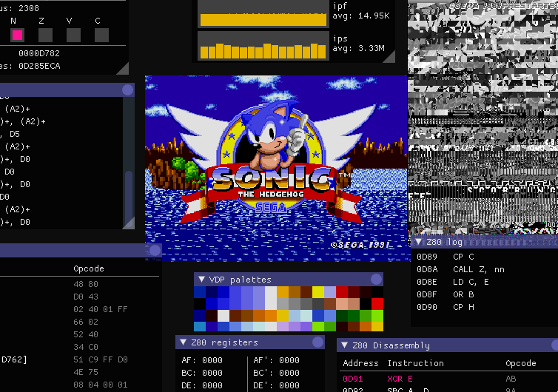Select the Z80 log entry 0D8A CALL Z, nn
558x392 pixels.
460,269
